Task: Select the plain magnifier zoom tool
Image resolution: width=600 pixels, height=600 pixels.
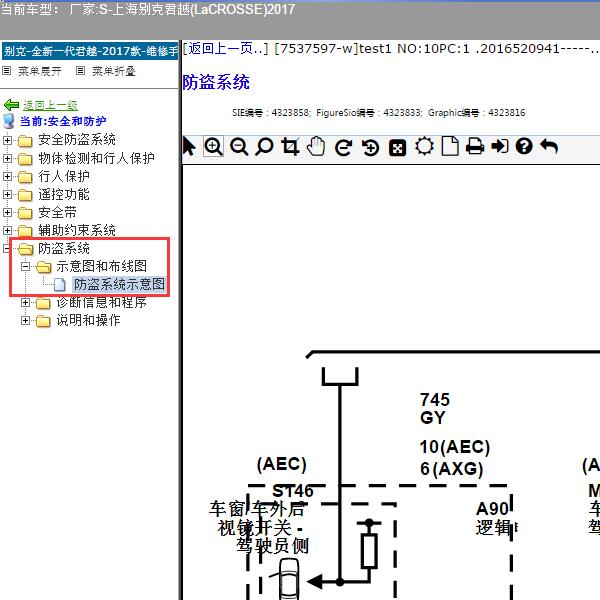Action: 264,147
